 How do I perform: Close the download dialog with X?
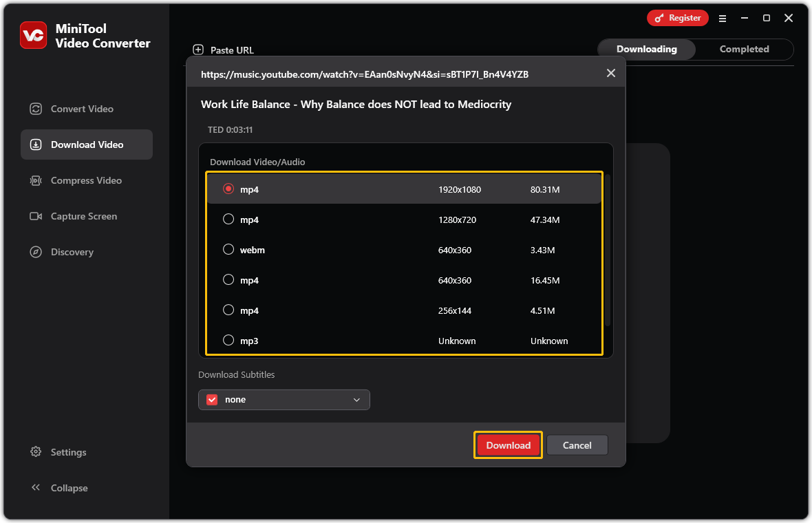coord(611,74)
